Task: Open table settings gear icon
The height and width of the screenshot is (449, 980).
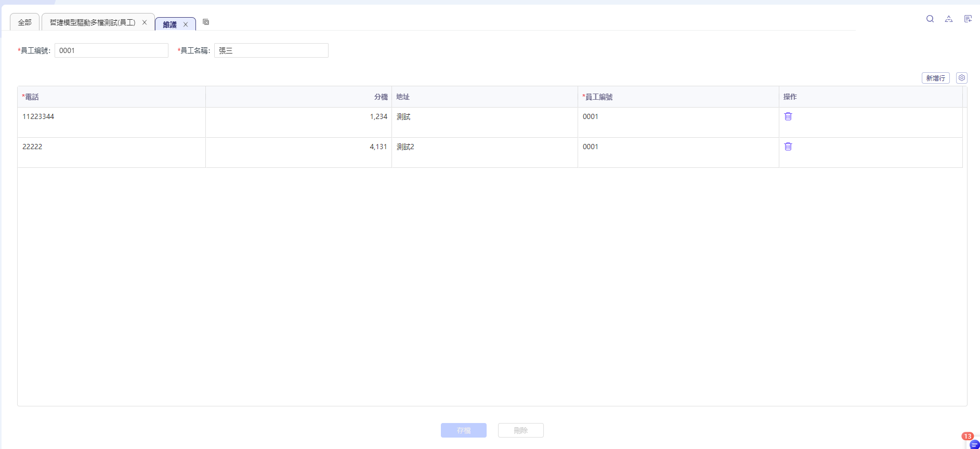Action: (962, 78)
